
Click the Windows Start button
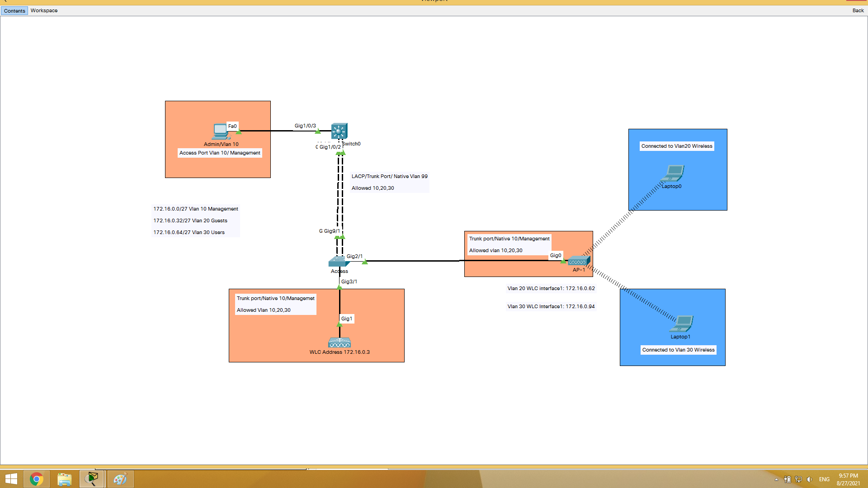coord(11,479)
